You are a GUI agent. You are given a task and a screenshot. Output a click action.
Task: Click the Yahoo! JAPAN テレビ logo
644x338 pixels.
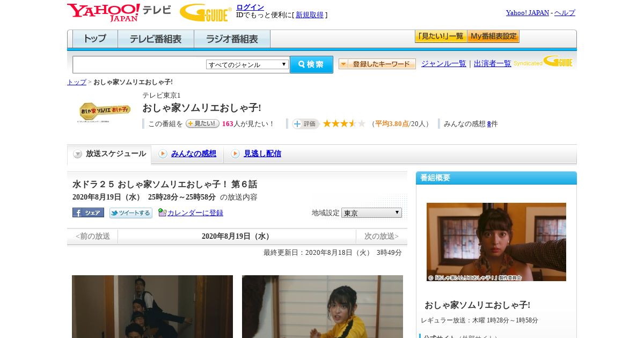click(119, 12)
